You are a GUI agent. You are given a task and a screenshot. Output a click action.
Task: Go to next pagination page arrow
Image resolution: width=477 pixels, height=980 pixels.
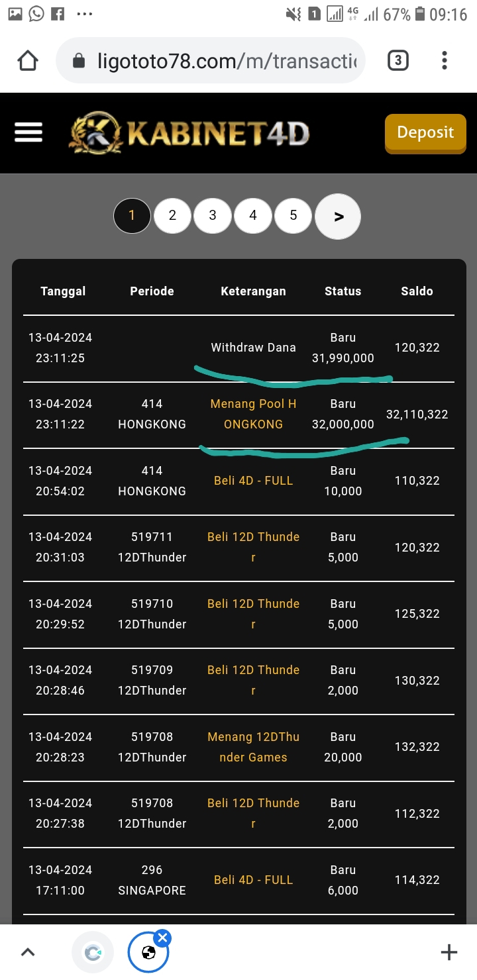pos(338,216)
